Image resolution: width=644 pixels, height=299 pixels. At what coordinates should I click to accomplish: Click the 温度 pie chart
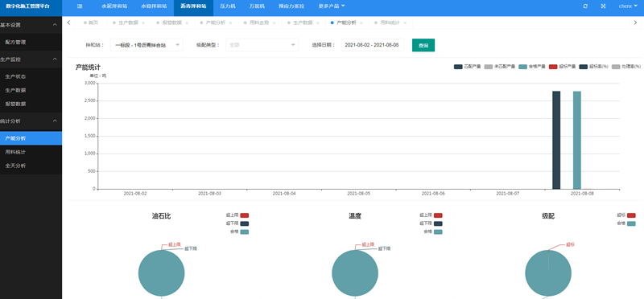pos(355,273)
